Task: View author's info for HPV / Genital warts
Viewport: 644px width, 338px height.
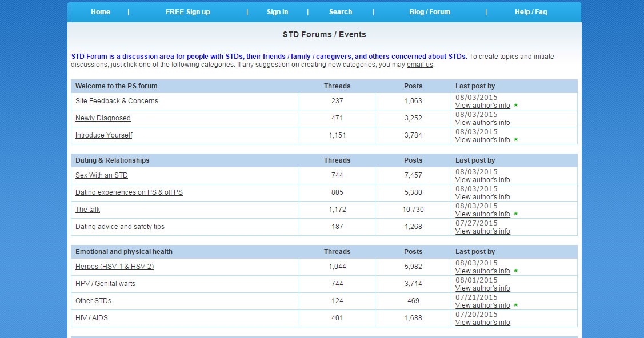Action: tap(483, 289)
